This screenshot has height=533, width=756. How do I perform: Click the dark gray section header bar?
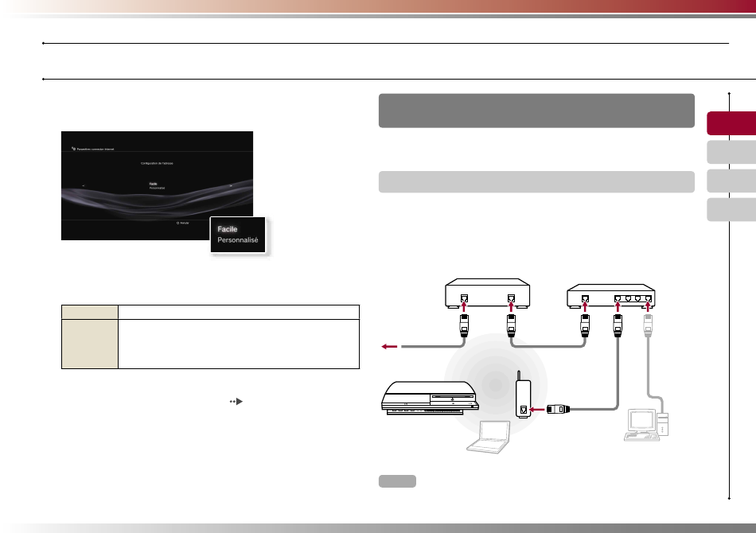click(536, 111)
